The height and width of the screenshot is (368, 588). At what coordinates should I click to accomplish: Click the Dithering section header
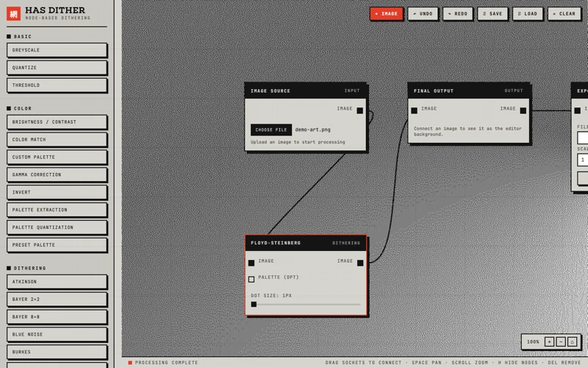click(29, 268)
